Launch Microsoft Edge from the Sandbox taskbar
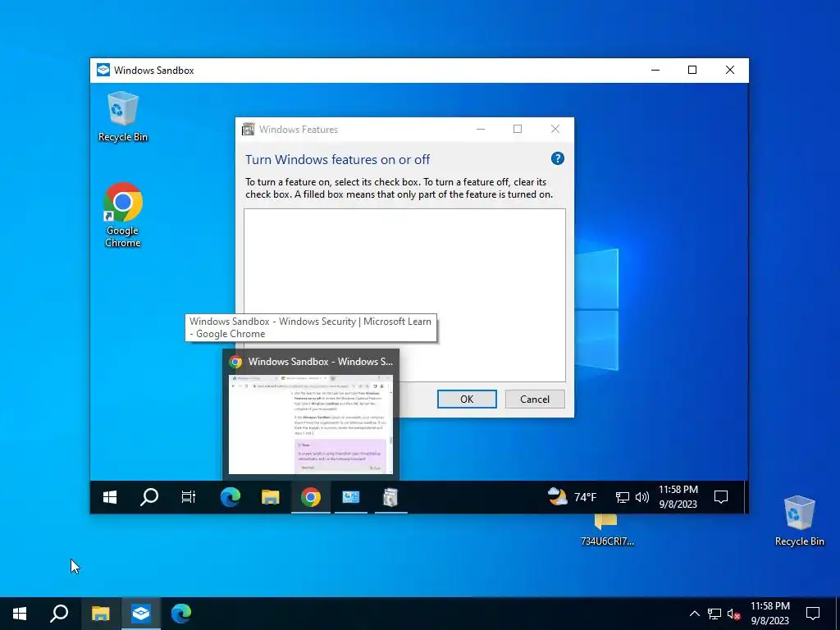The height and width of the screenshot is (630, 840). 231,497
